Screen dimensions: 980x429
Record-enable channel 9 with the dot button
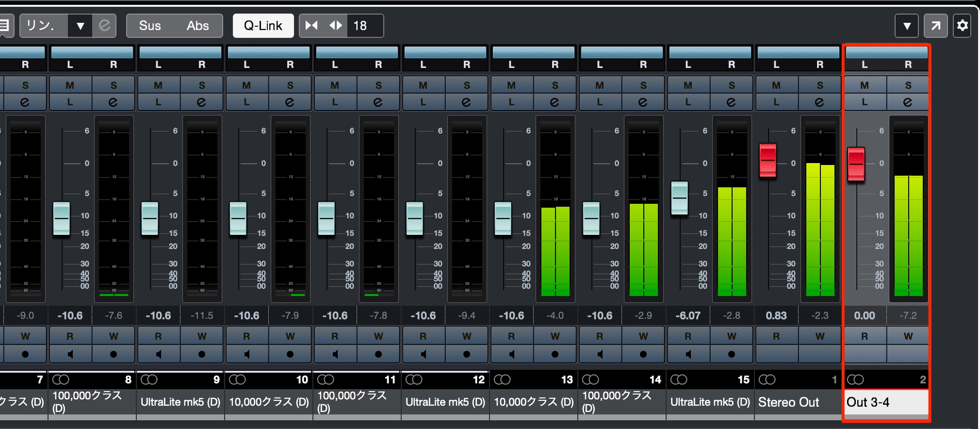click(201, 354)
